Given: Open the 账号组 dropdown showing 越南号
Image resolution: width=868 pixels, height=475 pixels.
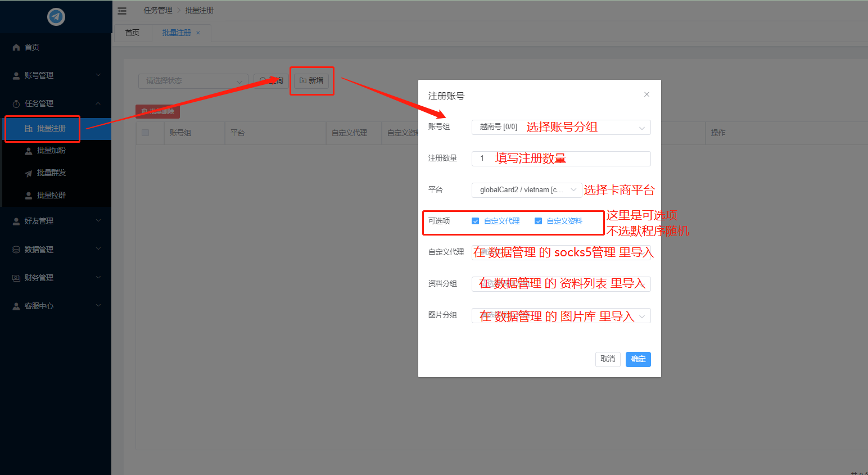Looking at the screenshot, I should point(560,128).
